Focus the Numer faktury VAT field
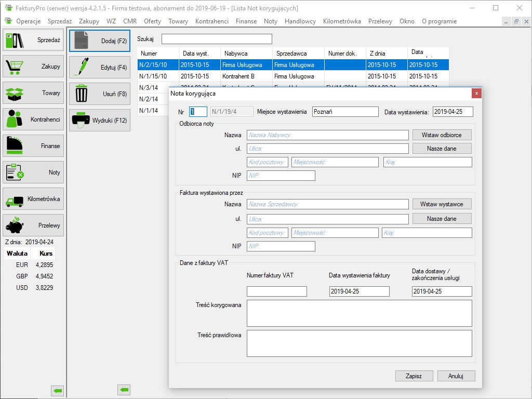The height and width of the screenshot is (399, 532). 276,291
